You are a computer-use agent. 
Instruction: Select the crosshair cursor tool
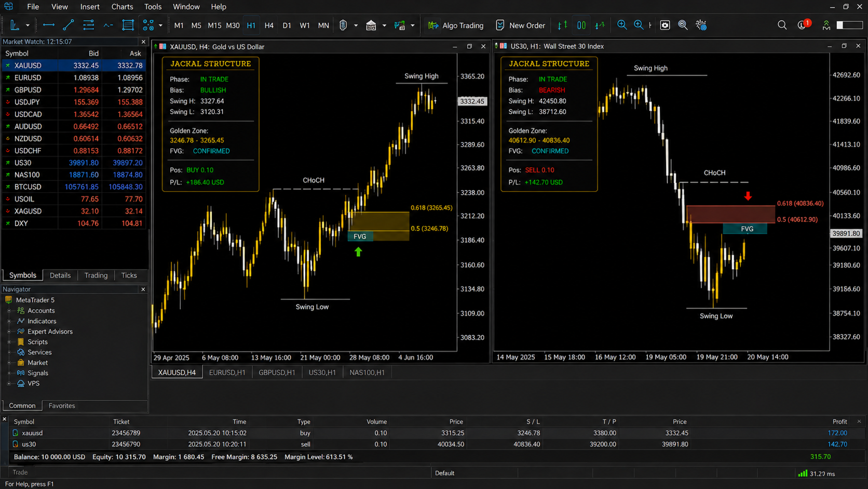pyautogui.click(x=15, y=25)
